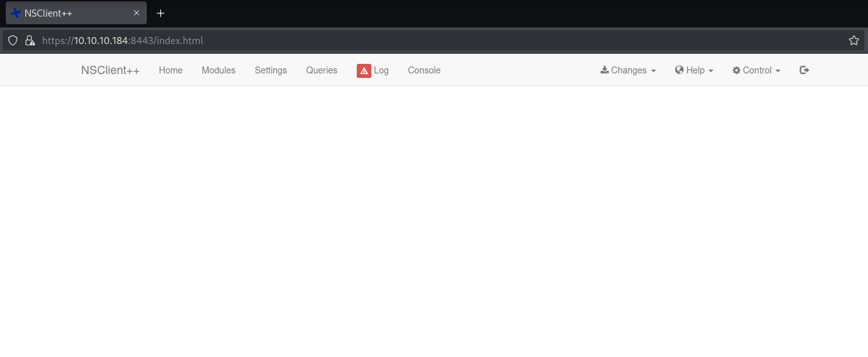This screenshot has width=868, height=357.
Task: Click the globe icon next to Help
Action: [x=679, y=70]
